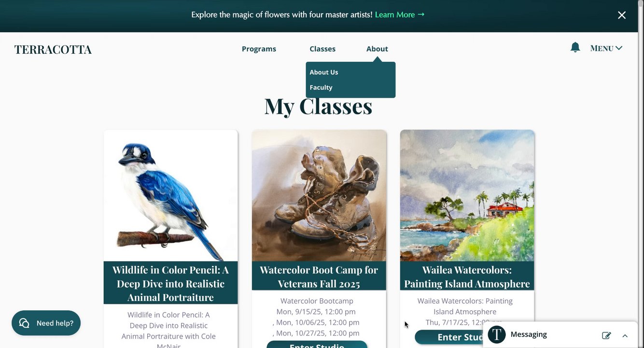This screenshot has width=644, height=348.
Task: Open the MENU dropdown
Action: (x=606, y=48)
